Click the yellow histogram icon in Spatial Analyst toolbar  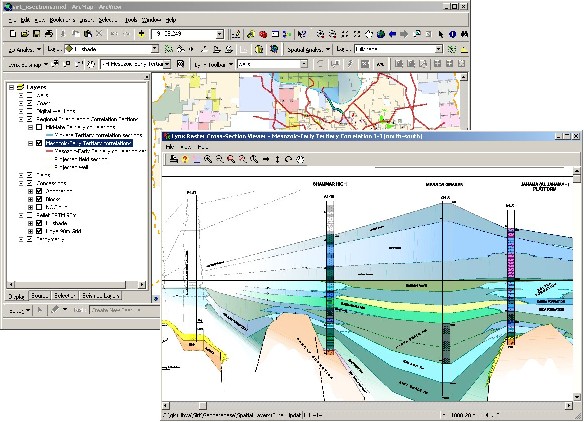coord(464,49)
